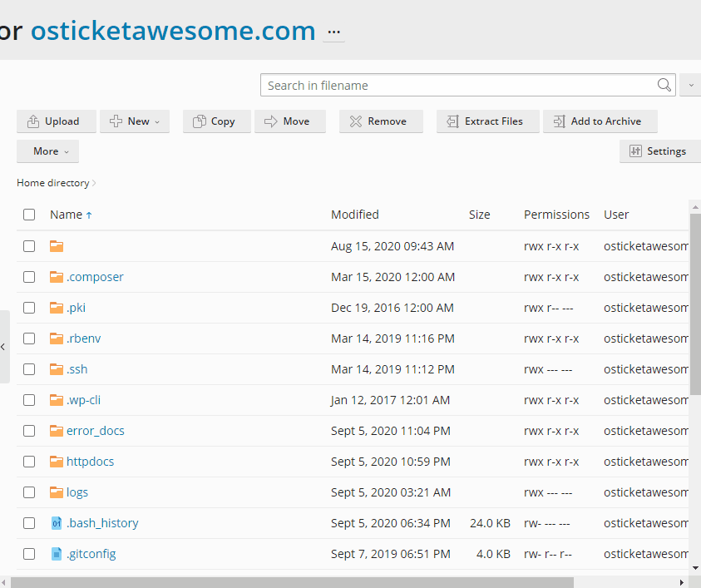Check the box for .pki row
The image size is (701, 588).
click(x=29, y=308)
